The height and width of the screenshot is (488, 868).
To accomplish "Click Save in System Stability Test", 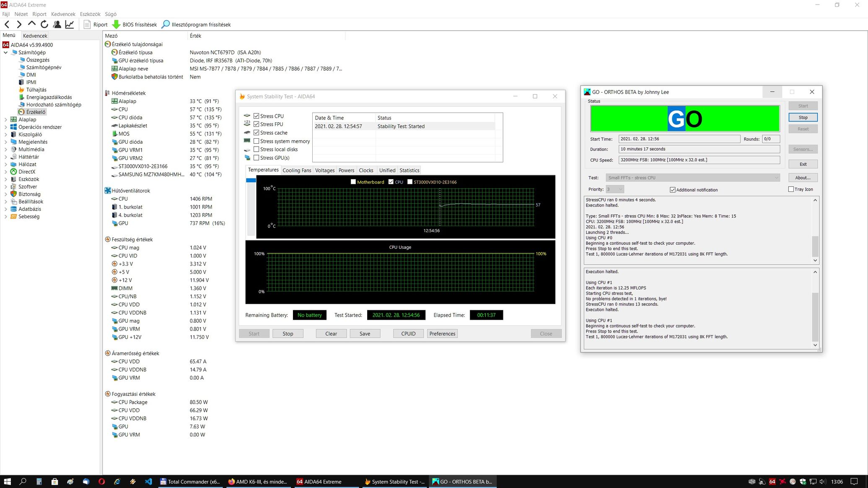I will click(365, 333).
